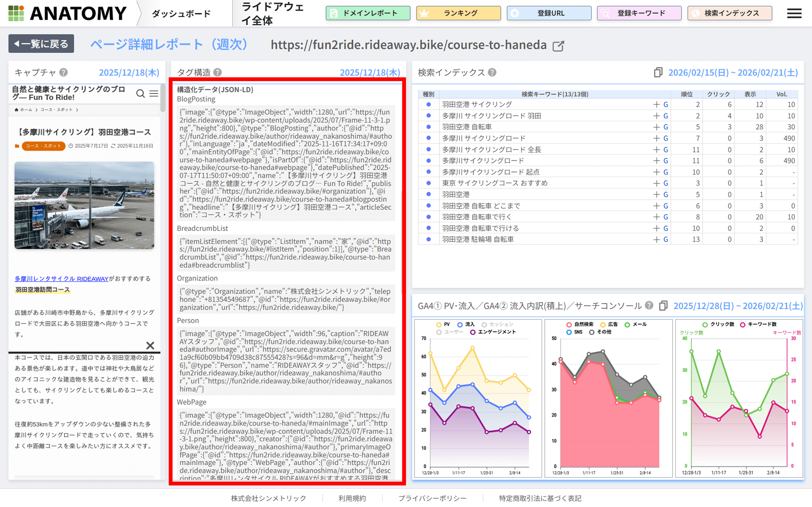Open the キャプチャ date 2025/12/18 selector

click(x=129, y=73)
